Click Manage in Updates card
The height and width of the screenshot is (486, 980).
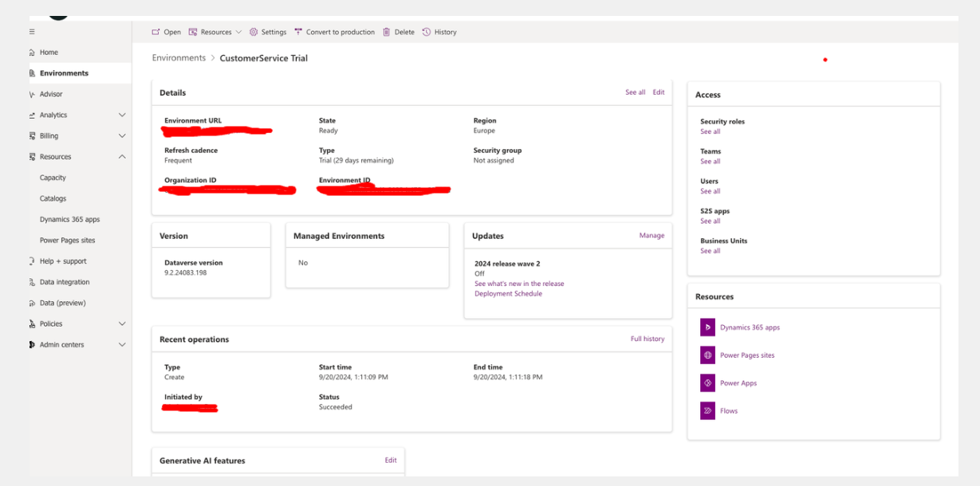[651, 236]
